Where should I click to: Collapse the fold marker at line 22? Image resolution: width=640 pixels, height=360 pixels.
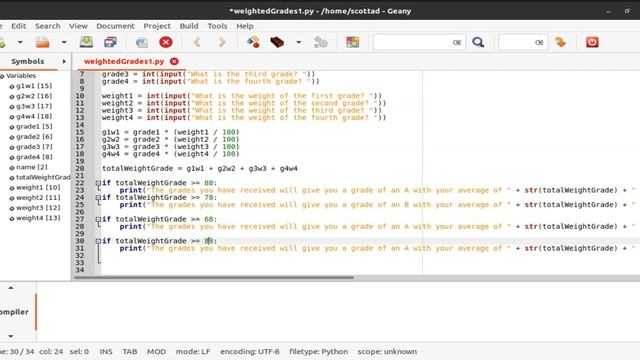click(98, 183)
